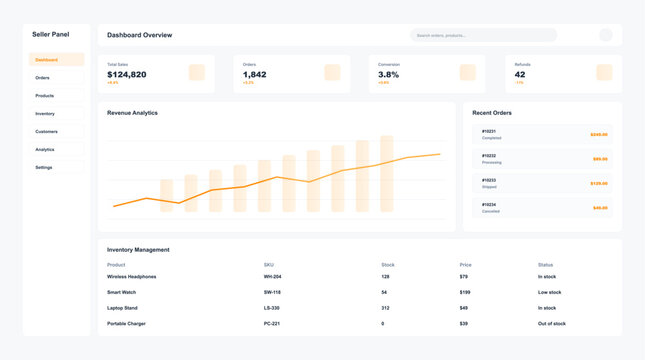The image size is (645, 360).
Task: Click the Conversion card icon
Action: point(468,72)
